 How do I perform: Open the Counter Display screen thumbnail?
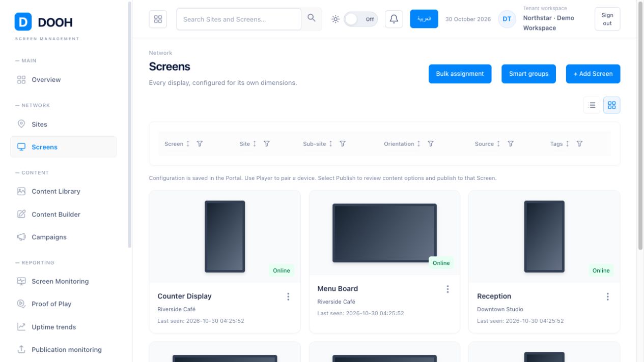point(225,236)
